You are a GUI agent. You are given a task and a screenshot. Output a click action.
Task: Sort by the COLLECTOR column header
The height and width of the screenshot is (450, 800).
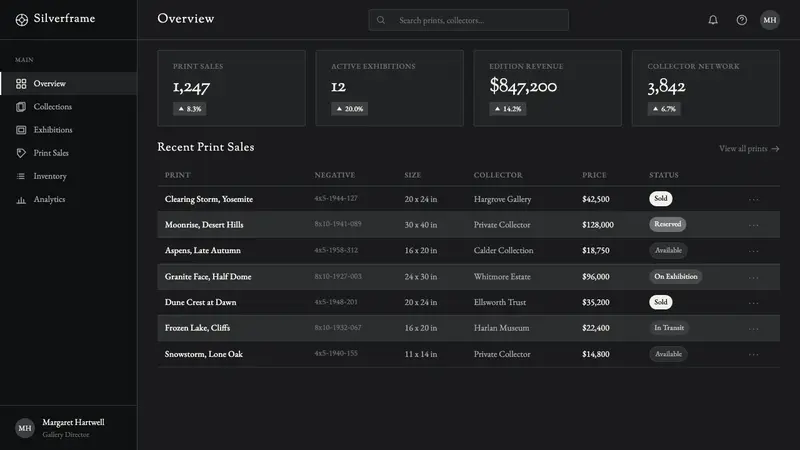click(498, 175)
